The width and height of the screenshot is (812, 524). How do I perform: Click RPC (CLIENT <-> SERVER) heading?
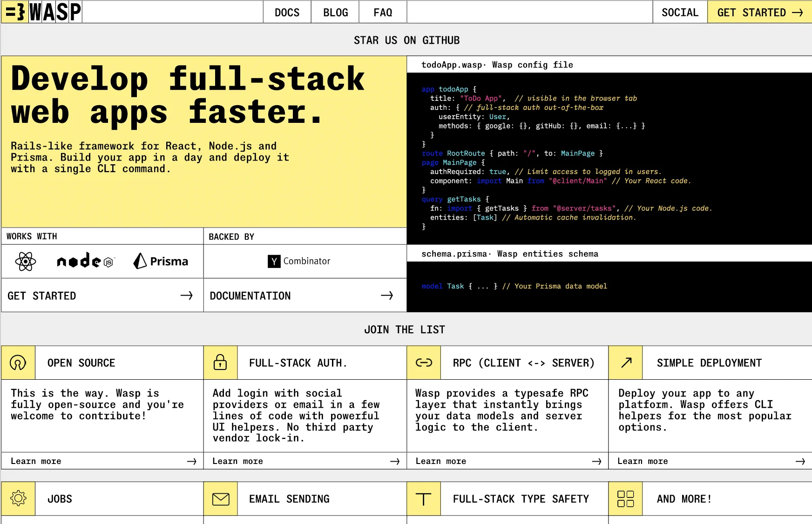pos(523,363)
